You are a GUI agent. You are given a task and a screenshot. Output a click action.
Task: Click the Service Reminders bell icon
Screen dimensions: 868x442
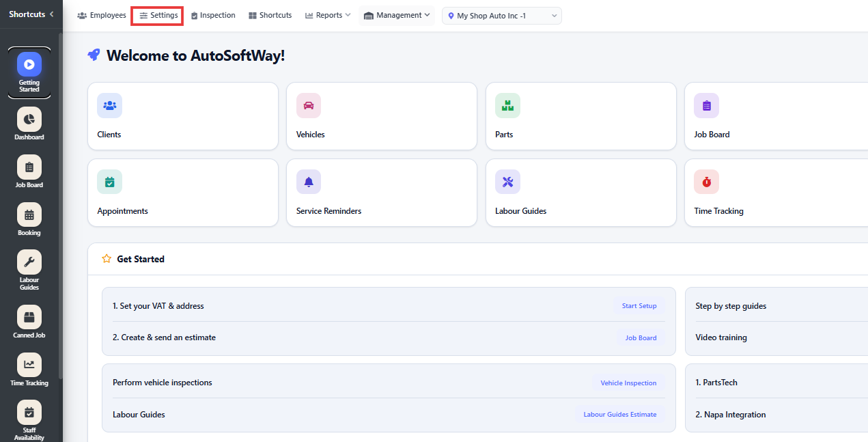309,182
